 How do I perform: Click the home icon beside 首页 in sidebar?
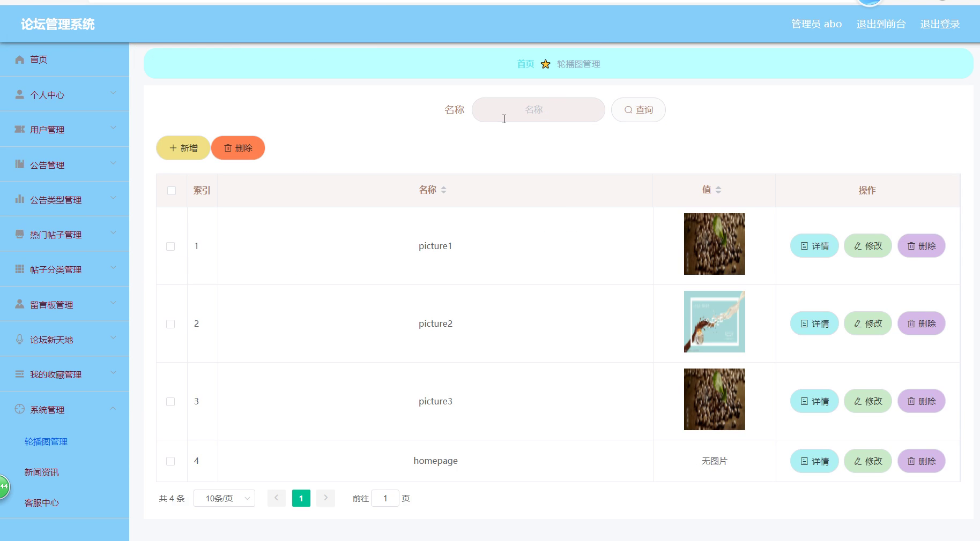(20, 59)
